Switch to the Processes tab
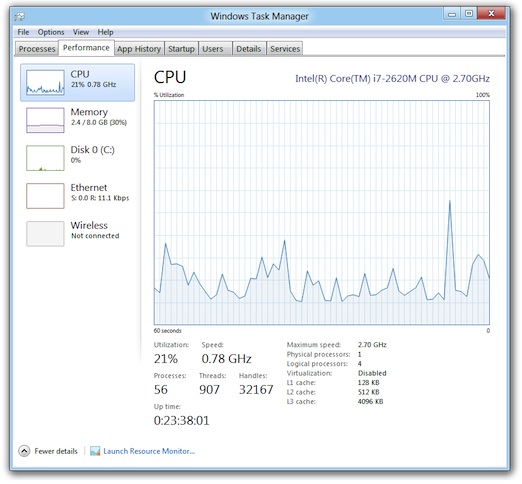 point(37,49)
